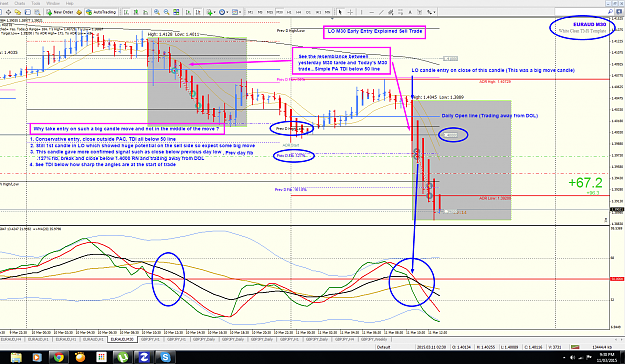
Task: Open the community chat icon
Action: point(619,12)
